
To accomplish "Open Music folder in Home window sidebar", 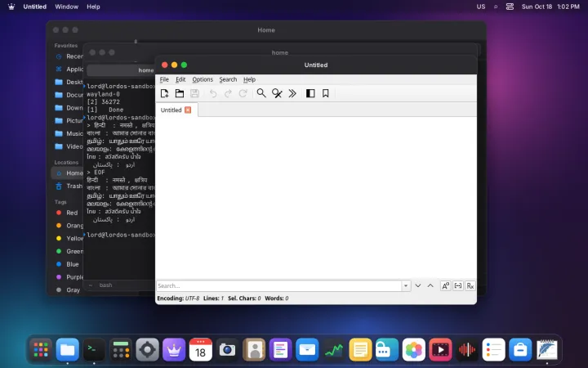I will (x=69, y=133).
